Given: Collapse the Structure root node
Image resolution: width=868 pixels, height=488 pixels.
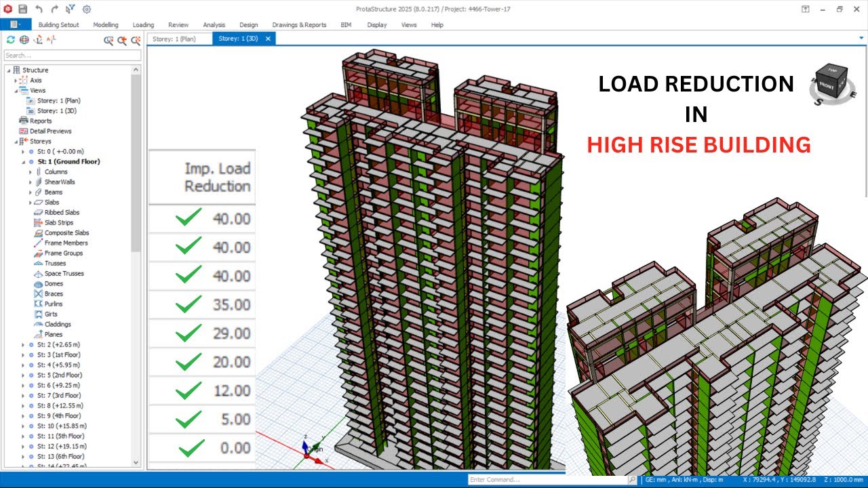Looking at the screenshot, I should pos(9,70).
